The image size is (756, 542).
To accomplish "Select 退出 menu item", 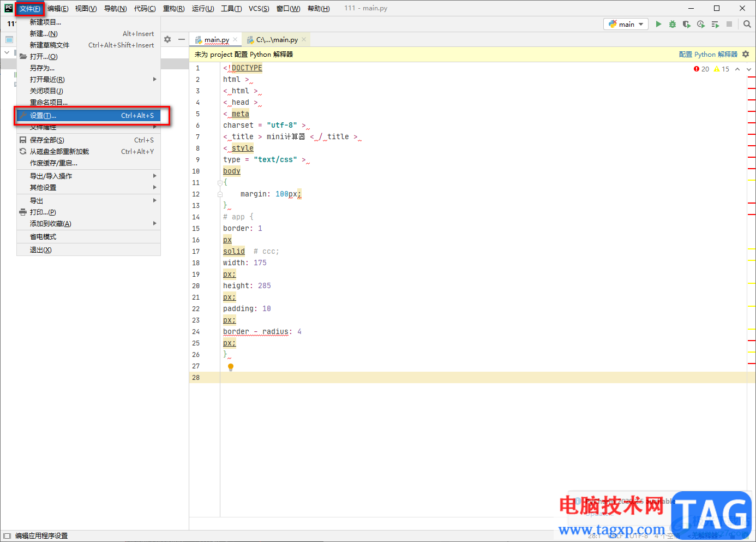I will [x=89, y=250].
